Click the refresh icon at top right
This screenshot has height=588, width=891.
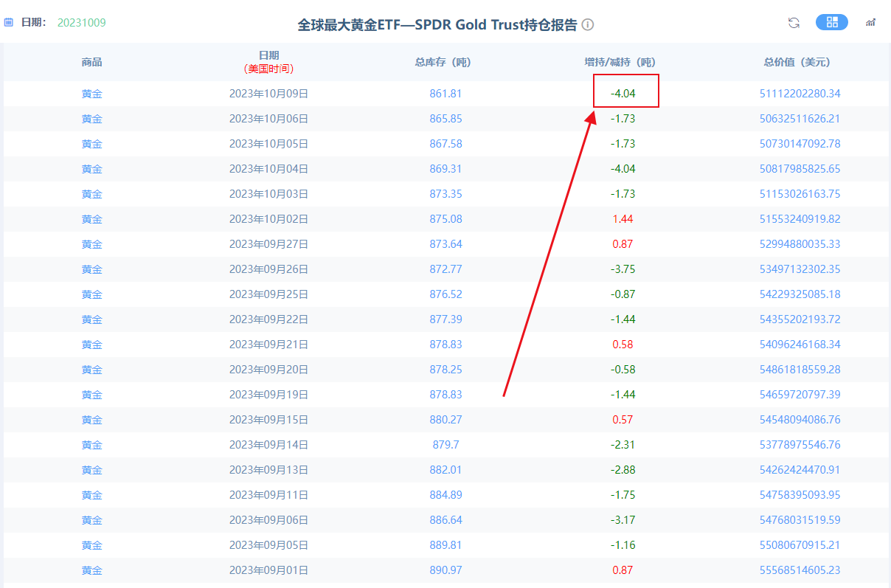(794, 23)
